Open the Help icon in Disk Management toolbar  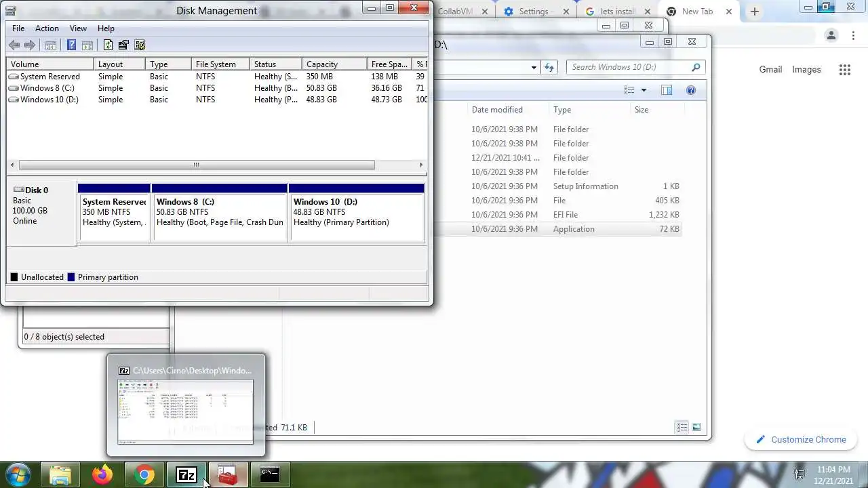(x=71, y=45)
